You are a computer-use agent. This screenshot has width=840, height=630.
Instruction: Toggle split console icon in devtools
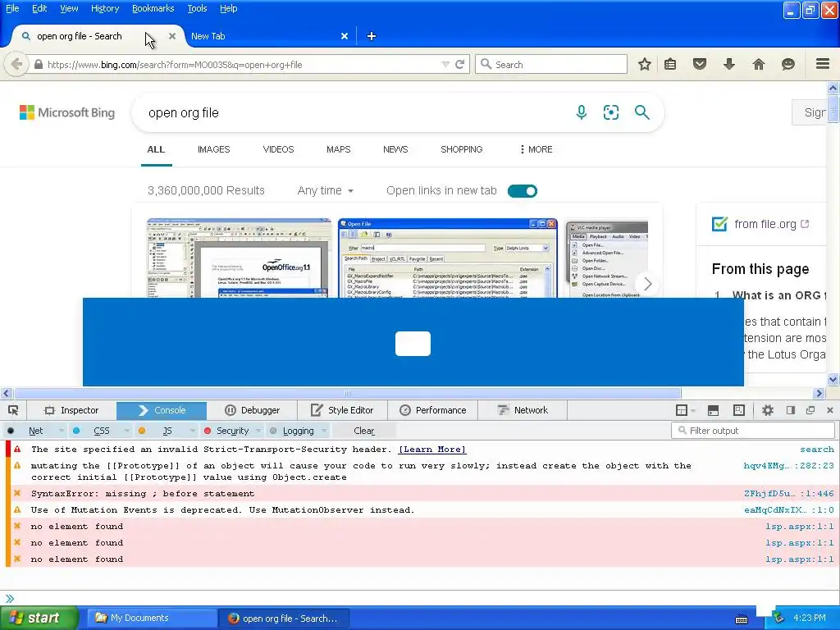(x=713, y=410)
